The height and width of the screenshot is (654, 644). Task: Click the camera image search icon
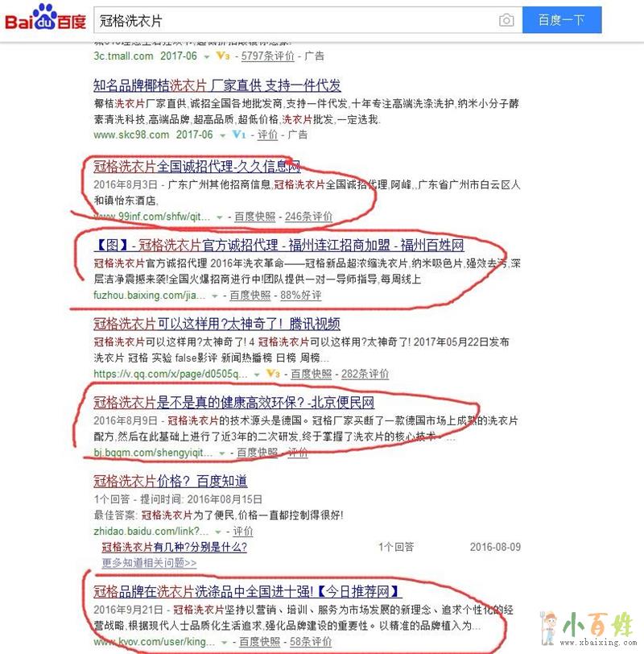click(506, 20)
